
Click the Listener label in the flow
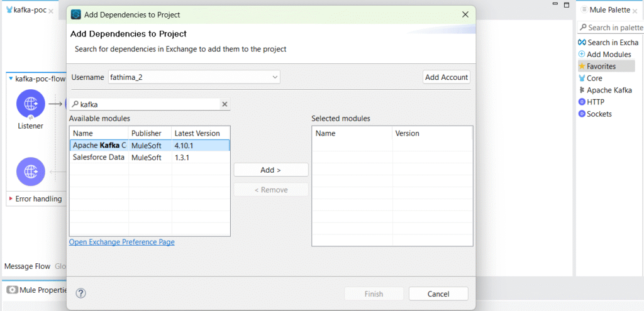(30, 126)
